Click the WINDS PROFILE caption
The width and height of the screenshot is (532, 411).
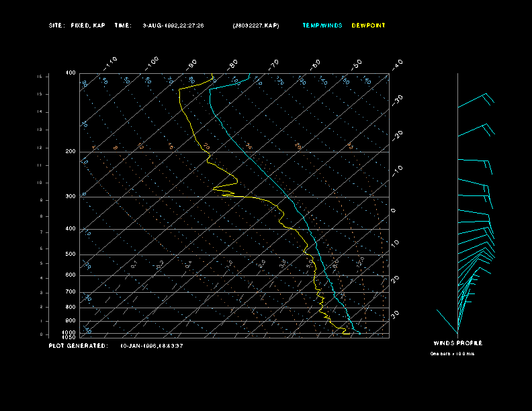[457, 343]
